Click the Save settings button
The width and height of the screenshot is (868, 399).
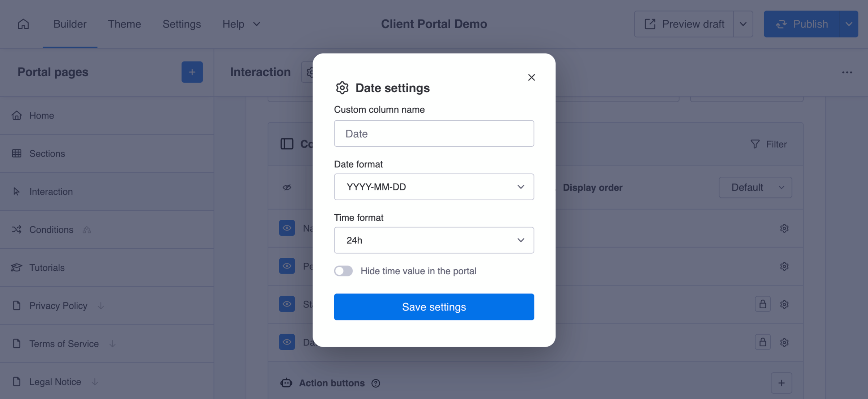click(x=434, y=307)
